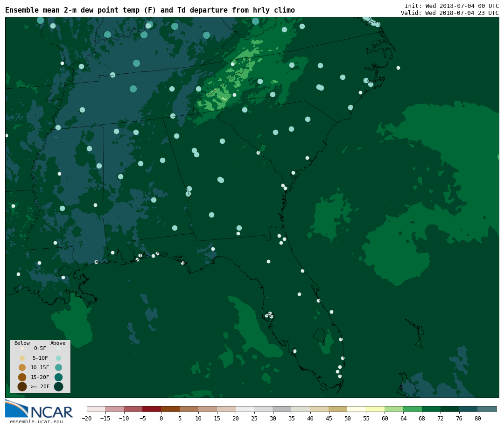The image size is (504, 427).
Task: Click the '64' colorbar tick label
Action: pyautogui.click(x=403, y=418)
